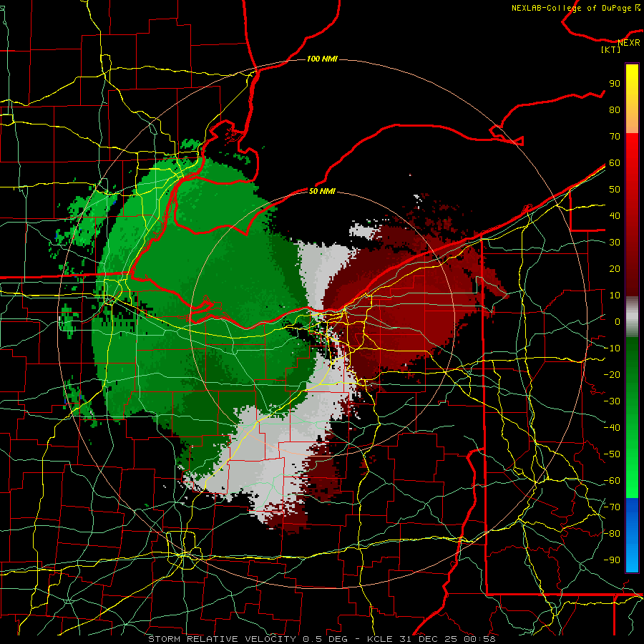Image resolution: width=644 pixels, height=644 pixels.
Task: Click the -60 value on velocity scale
Action: pyautogui.click(x=612, y=481)
